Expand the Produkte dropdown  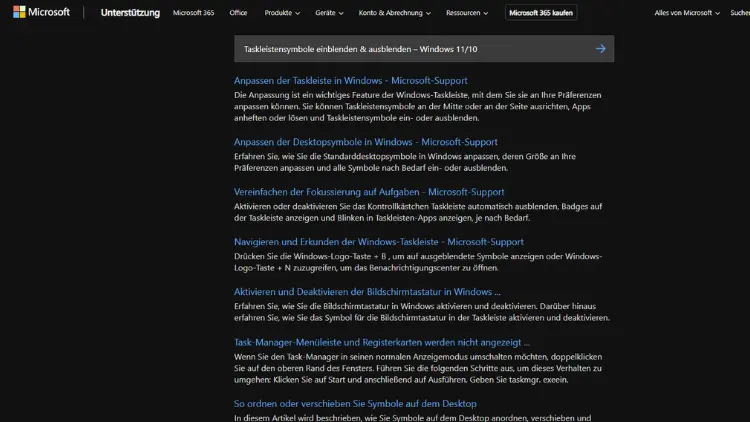[x=282, y=13]
